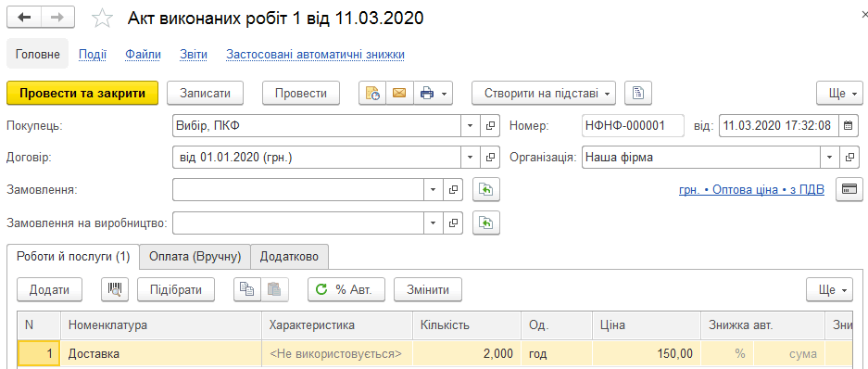Image resolution: width=868 pixels, height=369 pixels.
Task: Select the Додатково tab
Action: pyautogui.click(x=289, y=257)
